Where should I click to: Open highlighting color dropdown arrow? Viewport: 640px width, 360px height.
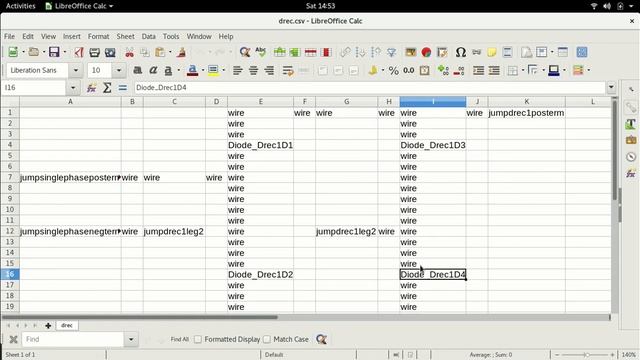tap(224, 70)
